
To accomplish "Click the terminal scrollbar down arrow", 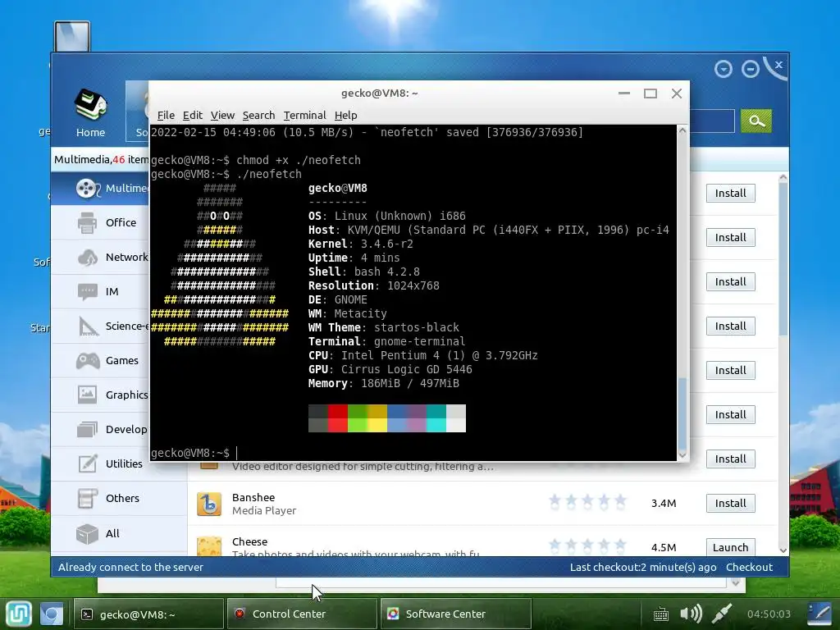I will [x=682, y=454].
